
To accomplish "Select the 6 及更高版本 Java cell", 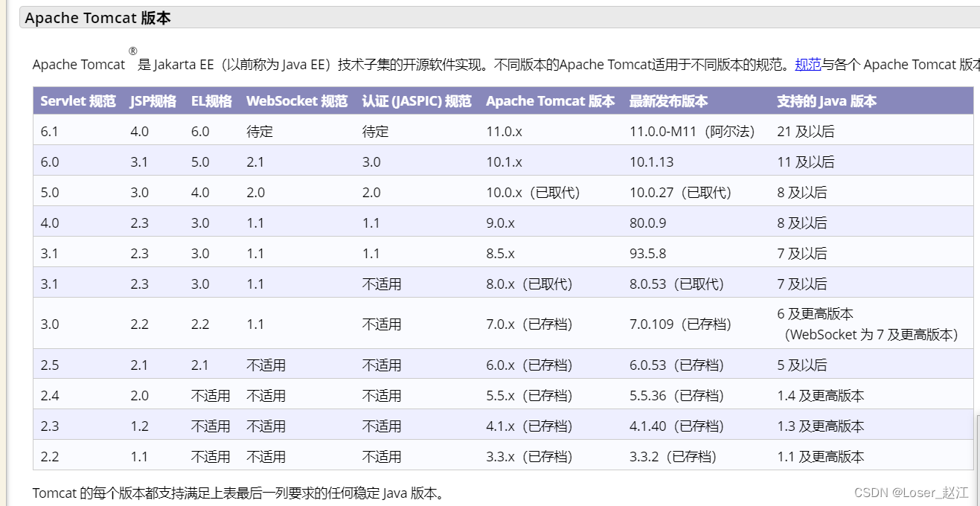I will (x=816, y=314).
